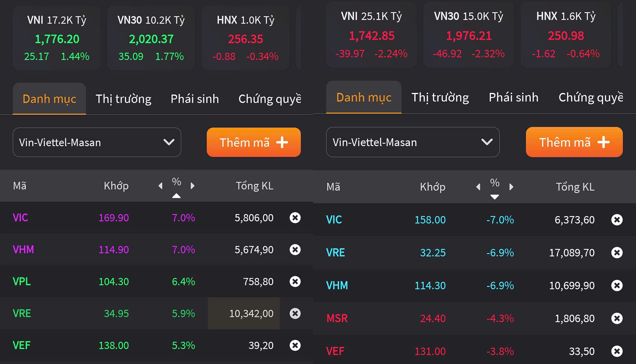Image resolution: width=636 pixels, height=364 pixels.
Task: Sort by Tổng KL column in right panel
Action: tap(575, 187)
